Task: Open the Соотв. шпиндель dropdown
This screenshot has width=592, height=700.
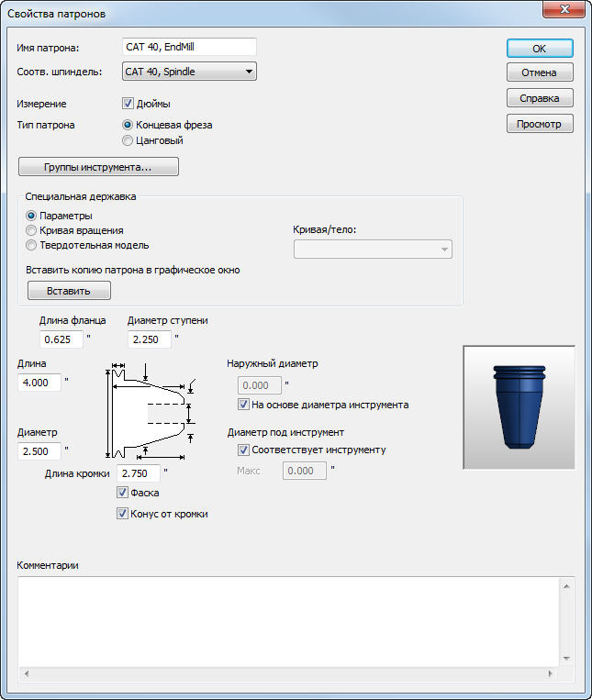Action: pos(189,72)
